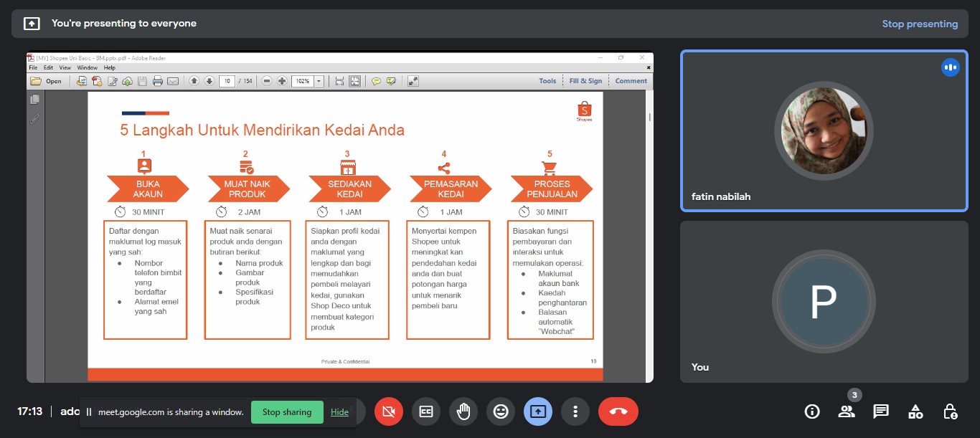Expand the zoom level dropdown arrow
This screenshot has height=438, width=980.
[319, 81]
